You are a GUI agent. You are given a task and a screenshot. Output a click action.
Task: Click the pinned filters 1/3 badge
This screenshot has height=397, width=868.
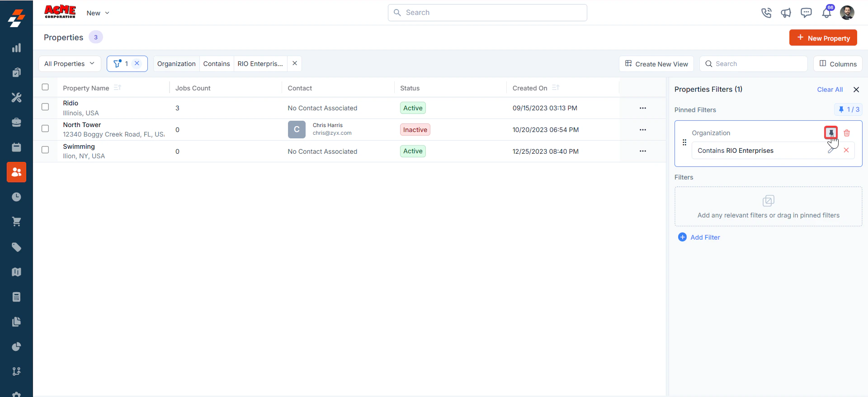click(848, 109)
